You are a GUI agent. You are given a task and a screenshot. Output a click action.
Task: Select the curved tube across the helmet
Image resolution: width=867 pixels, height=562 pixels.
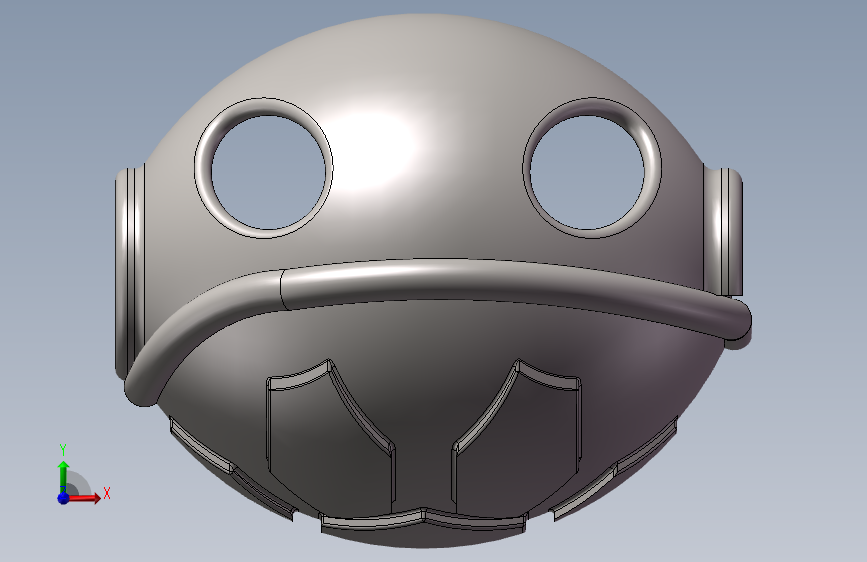(437, 281)
